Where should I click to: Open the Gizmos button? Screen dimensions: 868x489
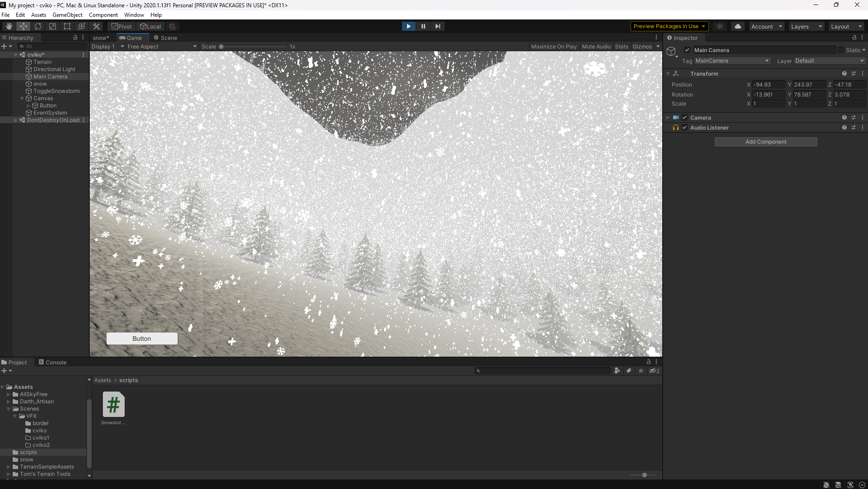click(x=642, y=46)
